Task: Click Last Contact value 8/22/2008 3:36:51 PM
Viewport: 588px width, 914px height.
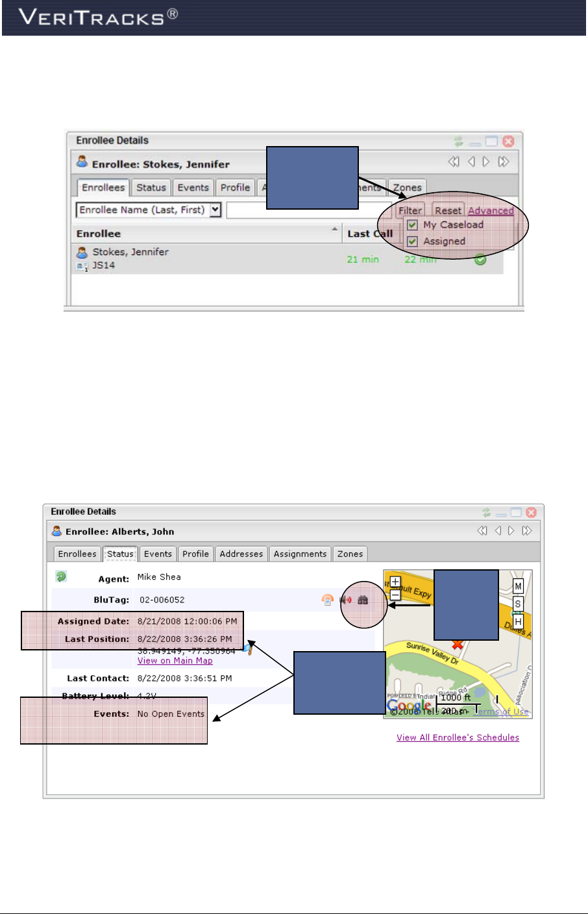Action: click(x=185, y=678)
